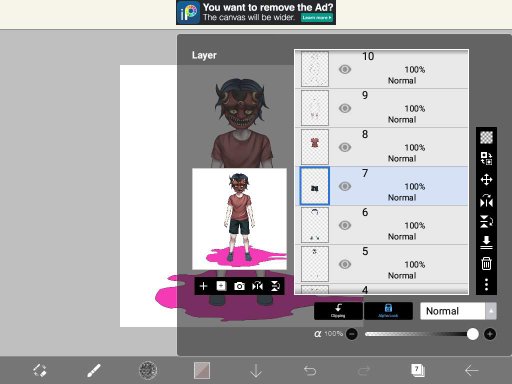This screenshot has width=512, height=384.
Task: Expand blend mode list arrow
Action: tap(491, 311)
